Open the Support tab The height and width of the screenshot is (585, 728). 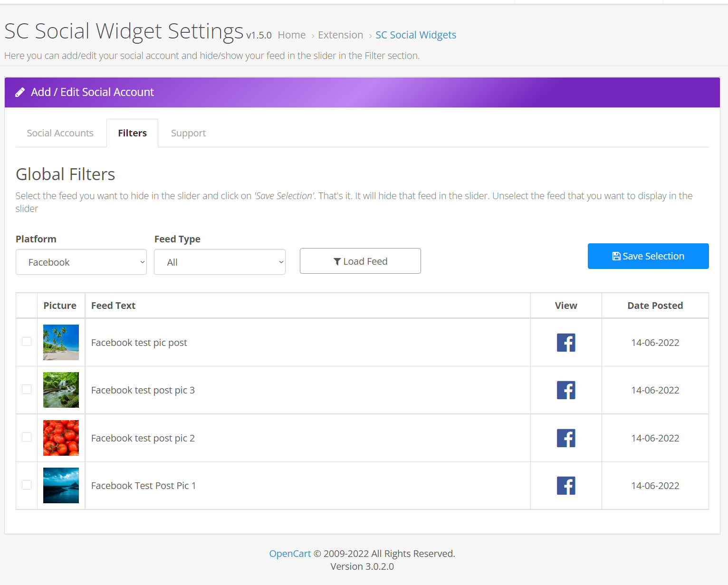pyautogui.click(x=188, y=133)
